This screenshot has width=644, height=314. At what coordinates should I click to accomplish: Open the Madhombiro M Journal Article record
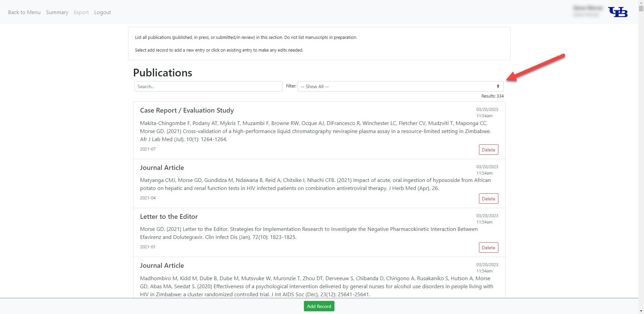click(162, 266)
